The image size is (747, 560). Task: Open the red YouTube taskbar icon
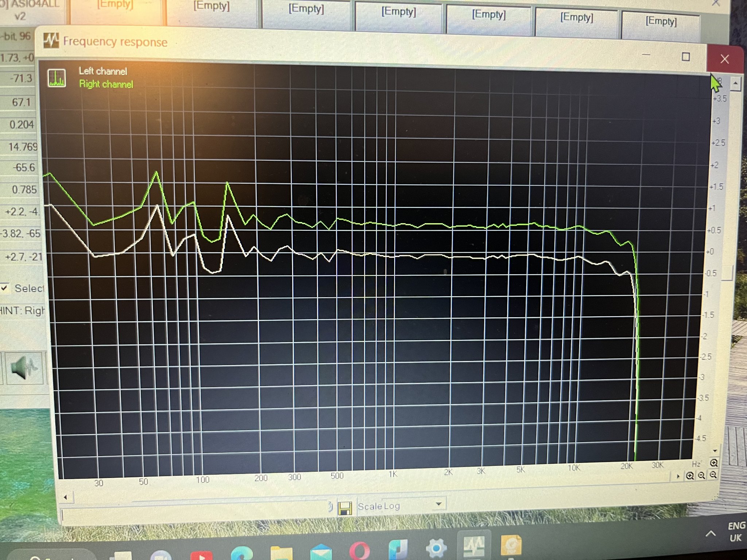click(x=201, y=556)
